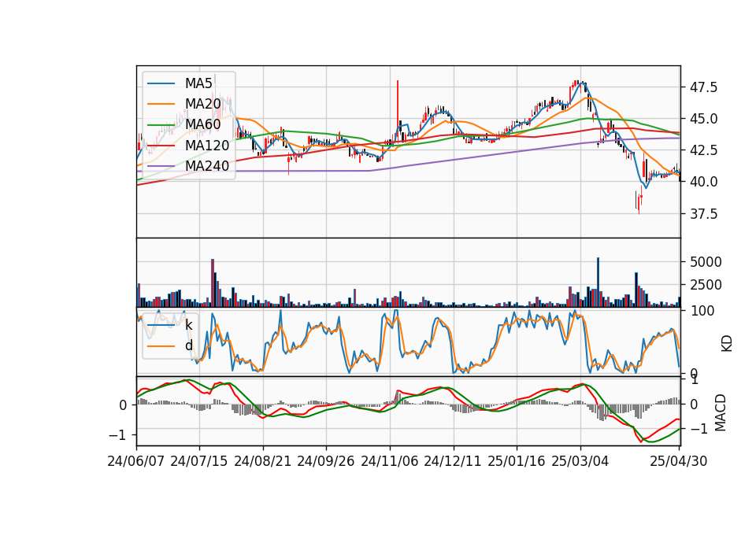Screen dimensions: 756x543
Task: Click the 25/03/04 date label
Action: click(580, 462)
